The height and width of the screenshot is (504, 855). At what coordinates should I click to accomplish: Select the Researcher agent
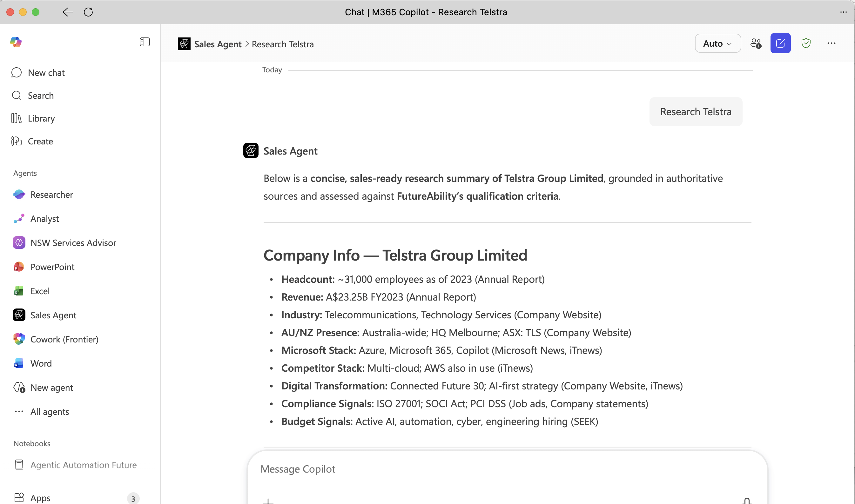52,195
